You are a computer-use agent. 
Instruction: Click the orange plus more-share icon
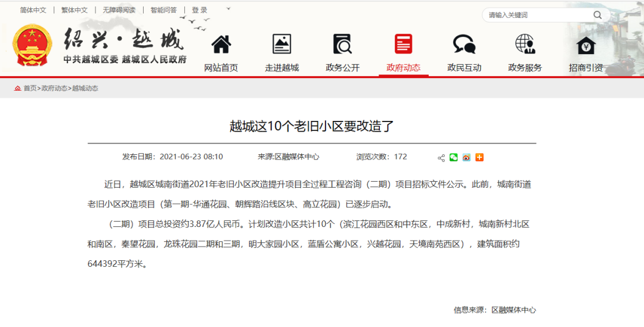click(479, 157)
